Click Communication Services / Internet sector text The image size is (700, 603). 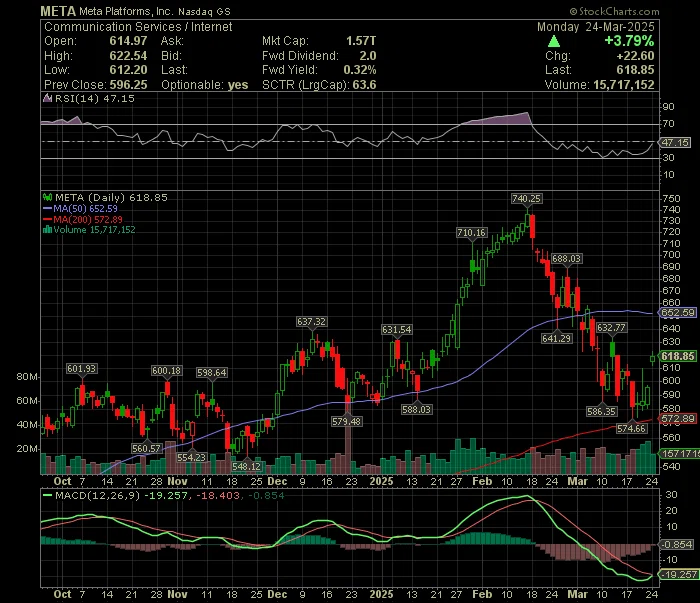pos(138,27)
